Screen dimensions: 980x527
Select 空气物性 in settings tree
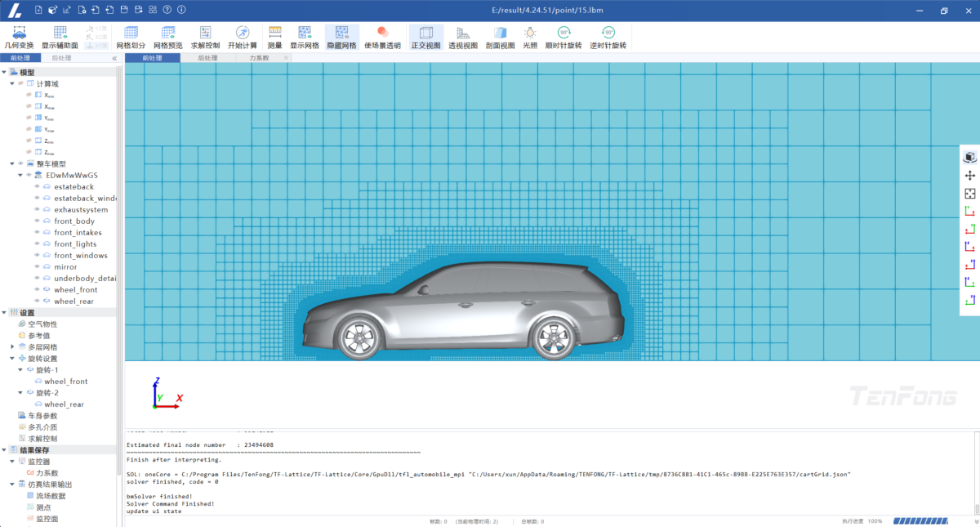tap(42, 324)
